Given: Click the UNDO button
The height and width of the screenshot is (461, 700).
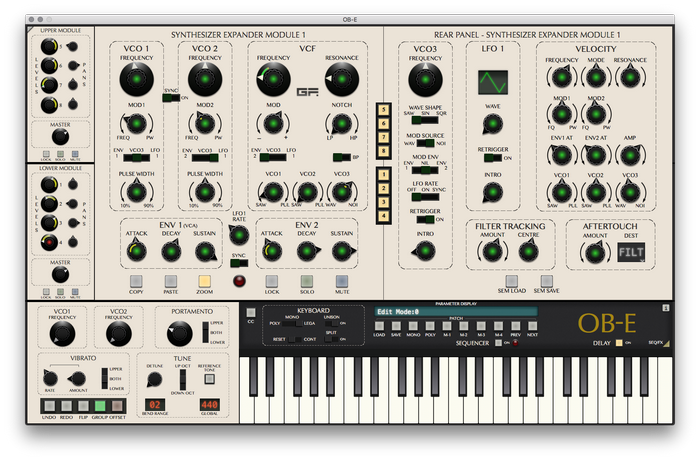Looking at the screenshot, I should [x=50, y=406].
